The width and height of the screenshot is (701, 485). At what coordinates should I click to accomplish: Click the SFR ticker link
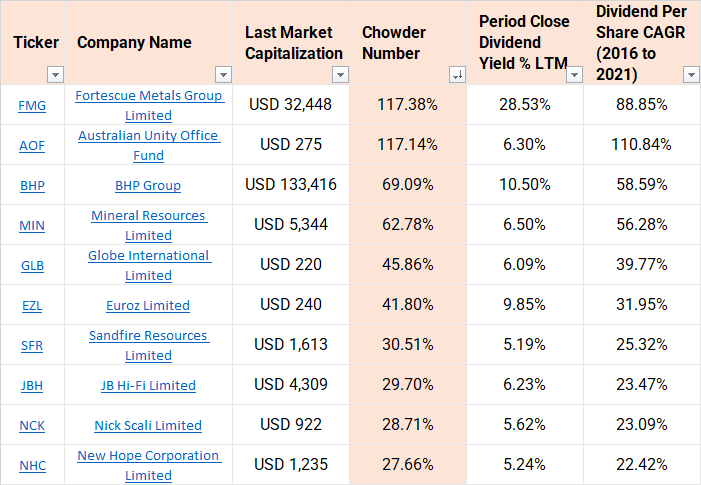click(x=32, y=345)
